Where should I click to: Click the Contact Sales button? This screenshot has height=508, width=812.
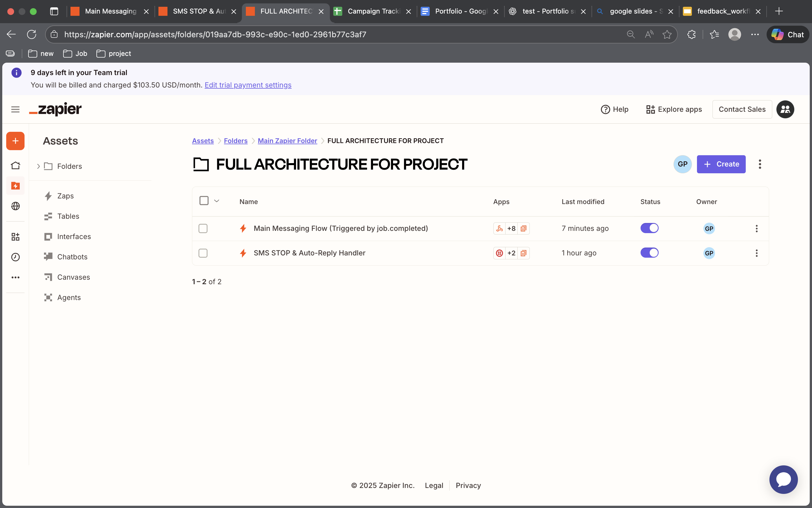[742, 109]
